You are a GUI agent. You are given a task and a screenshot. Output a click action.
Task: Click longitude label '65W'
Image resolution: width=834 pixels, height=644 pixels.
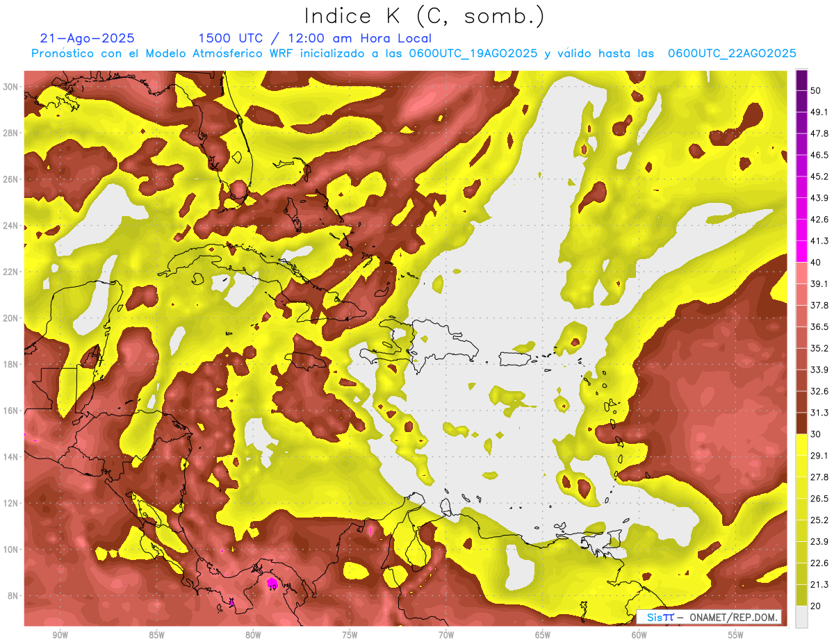point(543,635)
